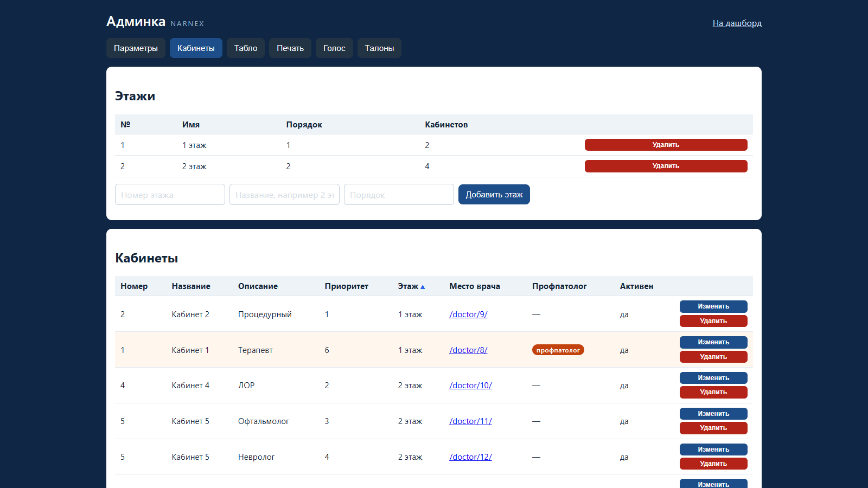
Task: Click the Кабинеты section heading
Action: click(146, 258)
